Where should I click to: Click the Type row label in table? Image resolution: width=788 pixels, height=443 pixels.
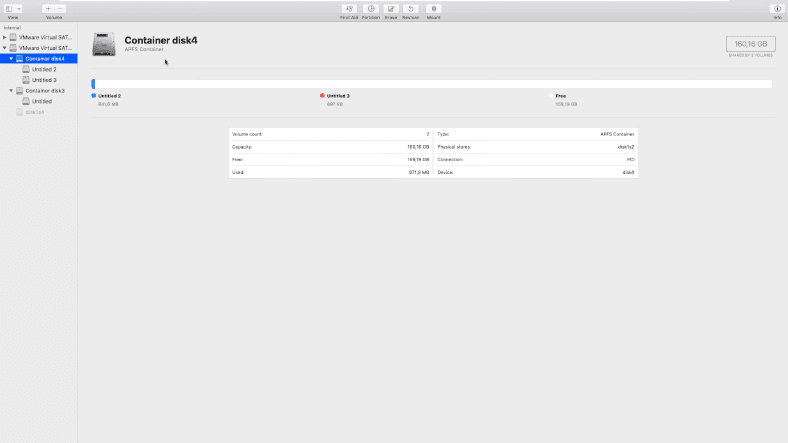pos(443,134)
